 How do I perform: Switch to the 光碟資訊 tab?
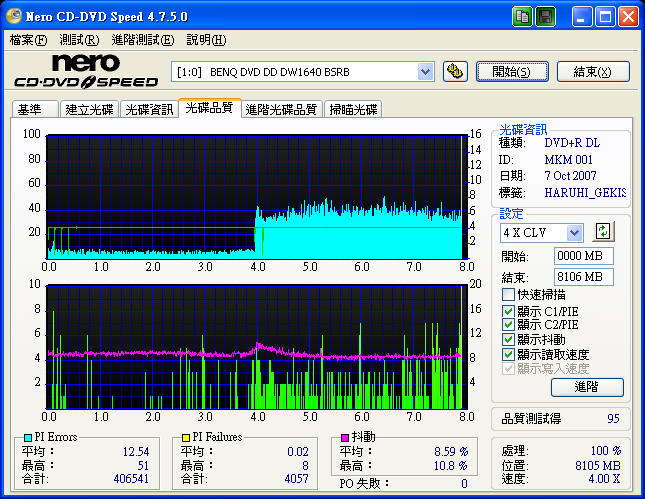[149, 109]
